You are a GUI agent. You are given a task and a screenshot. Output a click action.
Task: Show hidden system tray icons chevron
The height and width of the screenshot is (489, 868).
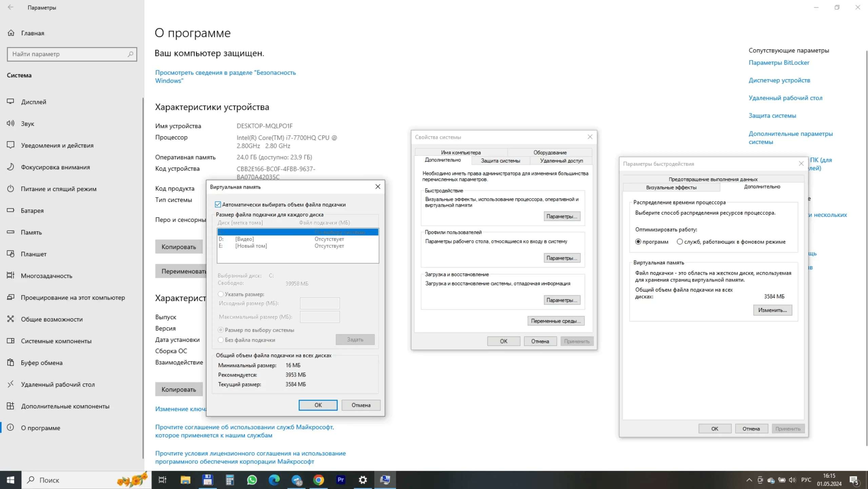(x=749, y=480)
